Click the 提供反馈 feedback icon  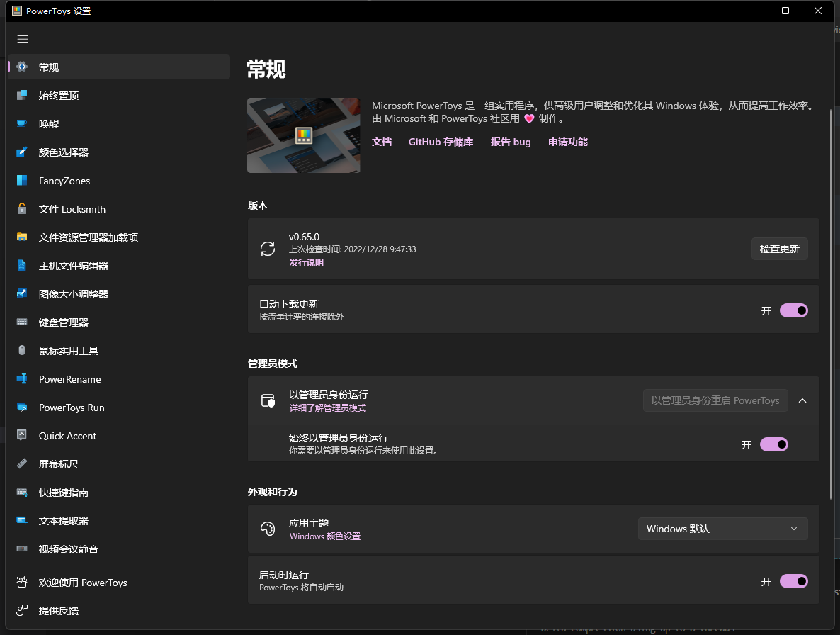click(x=22, y=611)
